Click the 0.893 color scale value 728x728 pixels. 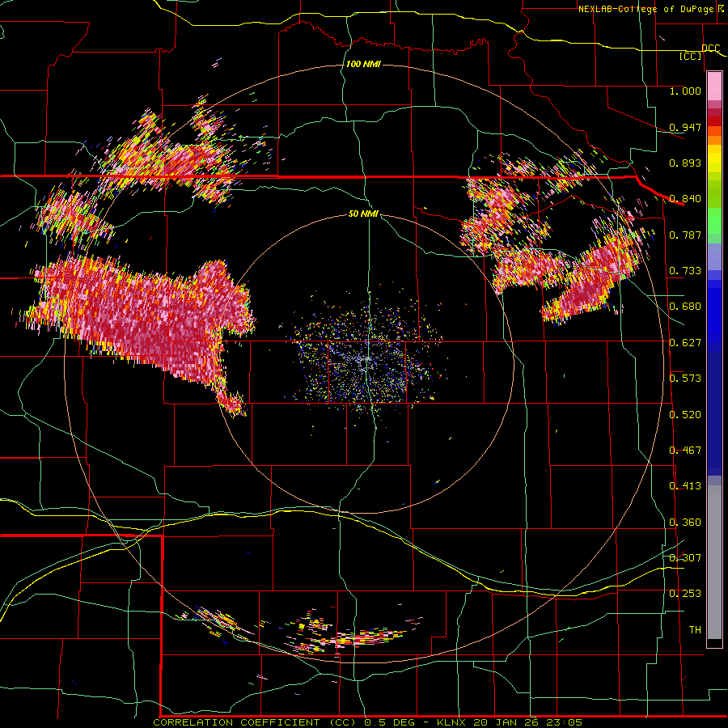(x=685, y=163)
